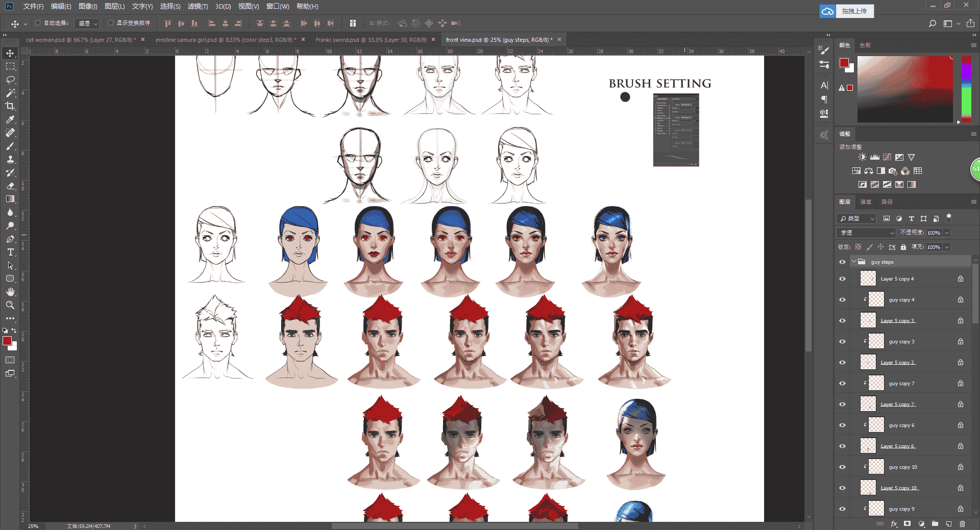Hide the Layer 5 copy 4 layer
980x530 pixels.
pos(842,279)
